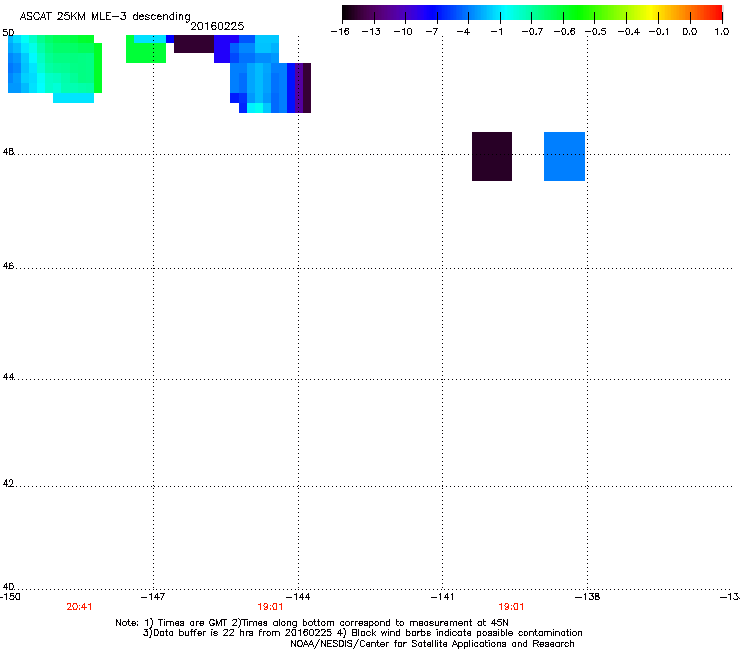Click the longitude label -150
The width and height of the screenshot is (740, 650).
[x=10, y=597]
